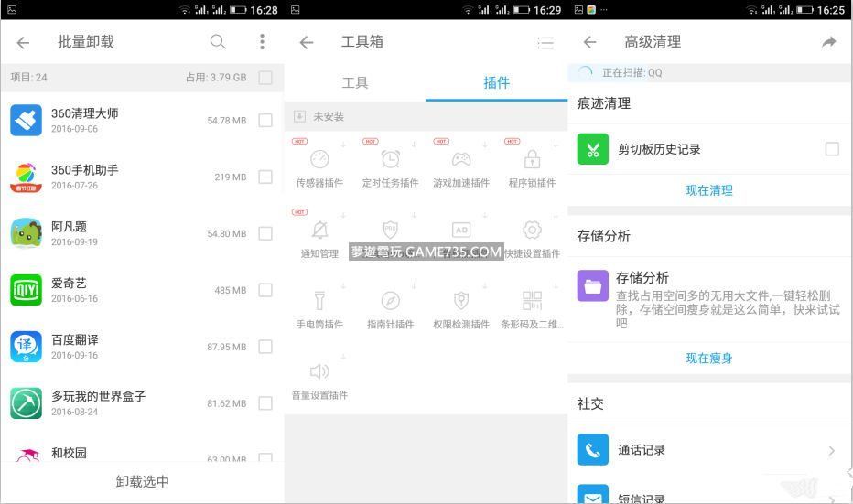Tap battery icon in right screen
The width and height of the screenshot is (853, 504).
[804, 10]
